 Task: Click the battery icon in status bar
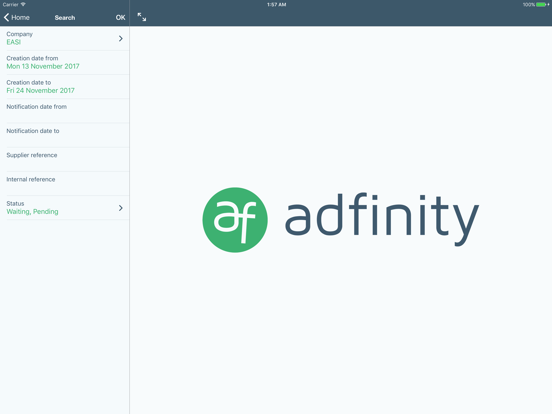(x=542, y=5)
